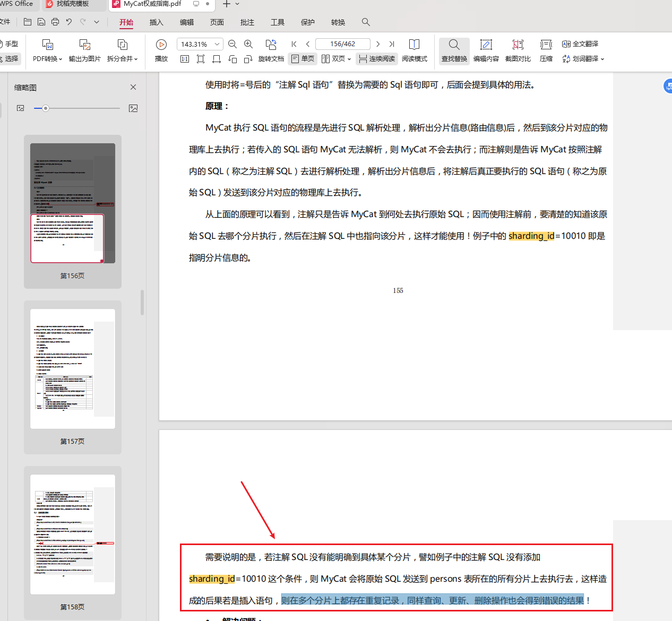
Task: Open the 插入 ribbon tab
Action: 156,22
